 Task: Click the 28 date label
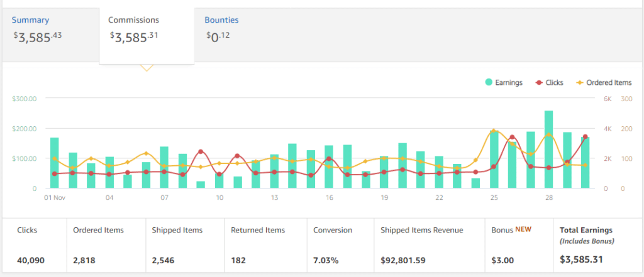coord(548,197)
